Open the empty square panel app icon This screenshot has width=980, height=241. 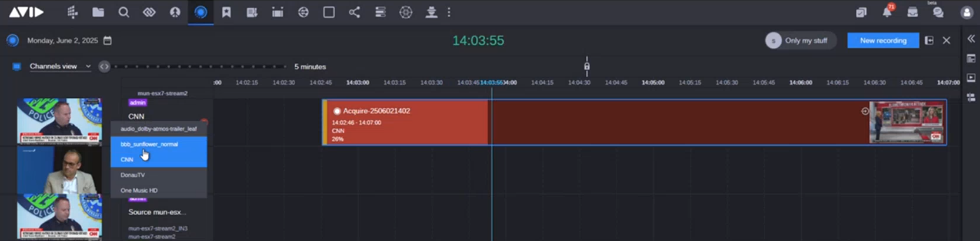point(329,12)
